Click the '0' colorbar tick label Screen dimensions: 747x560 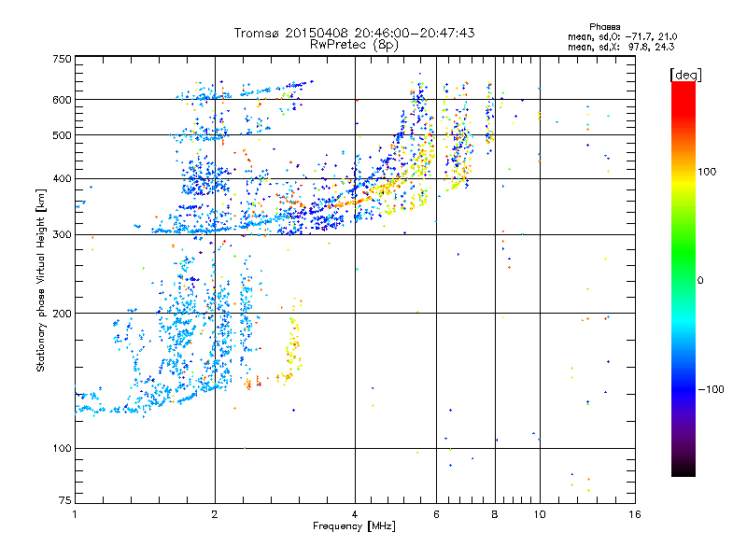click(700, 281)
